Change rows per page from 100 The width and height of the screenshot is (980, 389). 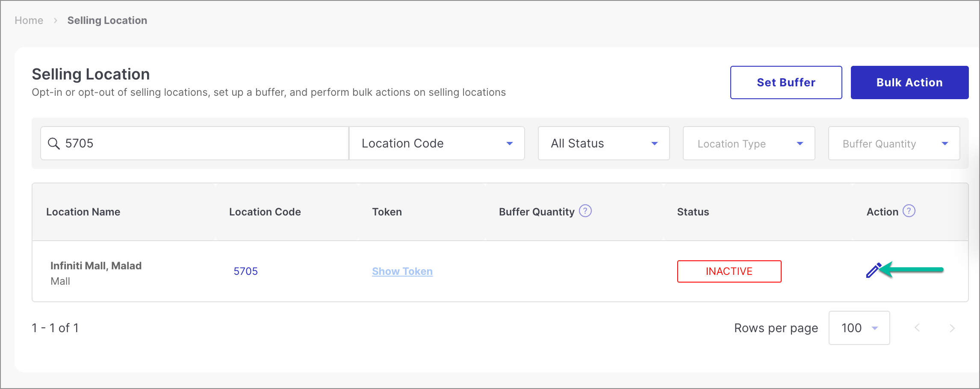859,328
